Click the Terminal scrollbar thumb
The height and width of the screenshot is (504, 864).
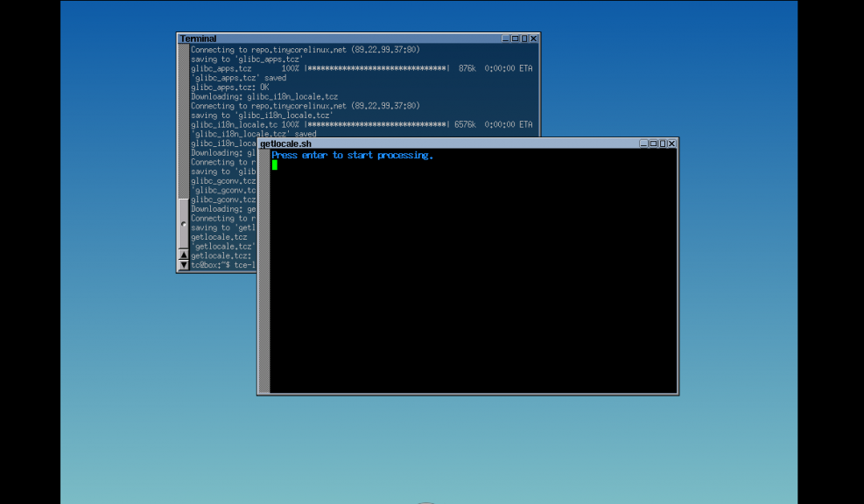tap(184, 224)
